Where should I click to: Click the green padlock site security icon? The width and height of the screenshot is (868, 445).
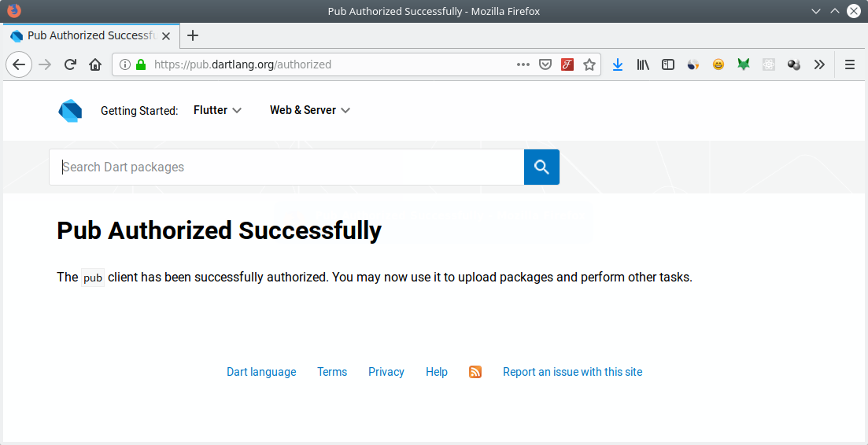[141, 64]
